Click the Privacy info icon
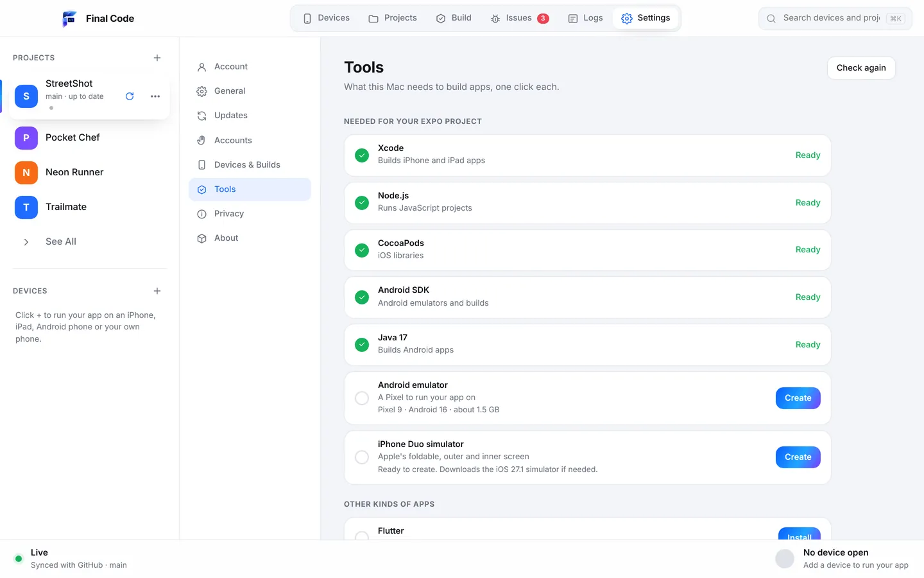Image resolution: width=924 pixels, height=578 pixels. pyautogui.click(x=201, y=214)
